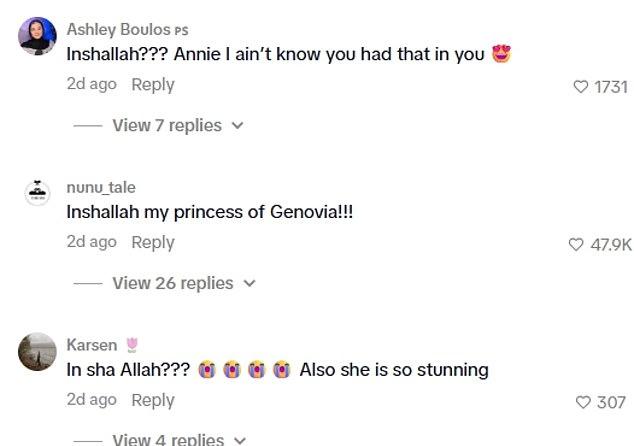Reply to Karsen's comment
Viewport: 634px width, 446px height.
click(x=153, y=400)
